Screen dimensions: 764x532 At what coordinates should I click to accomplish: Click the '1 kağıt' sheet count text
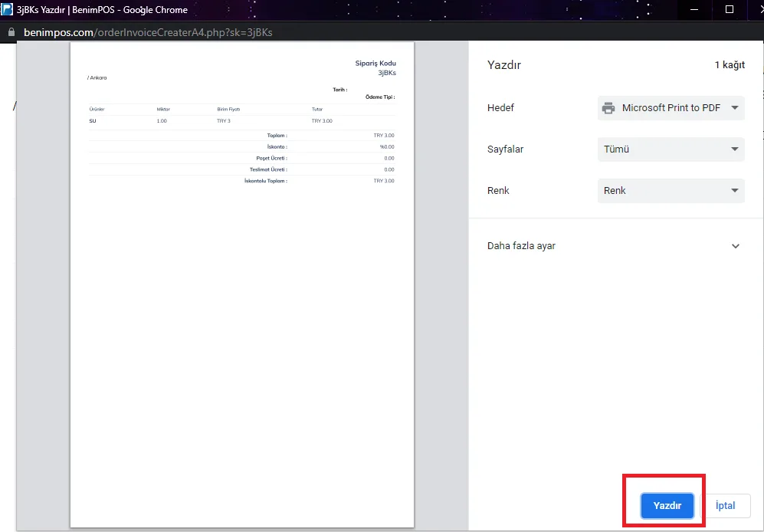tap(730, 65)
